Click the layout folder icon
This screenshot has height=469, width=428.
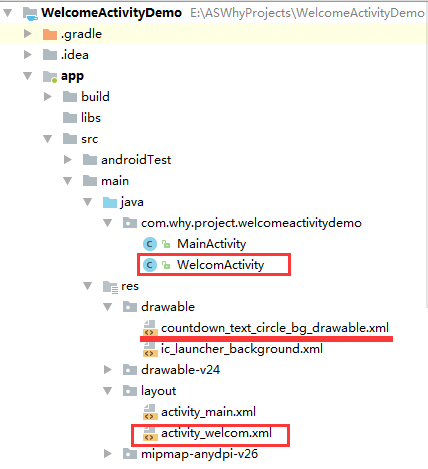tap(130, 391)
